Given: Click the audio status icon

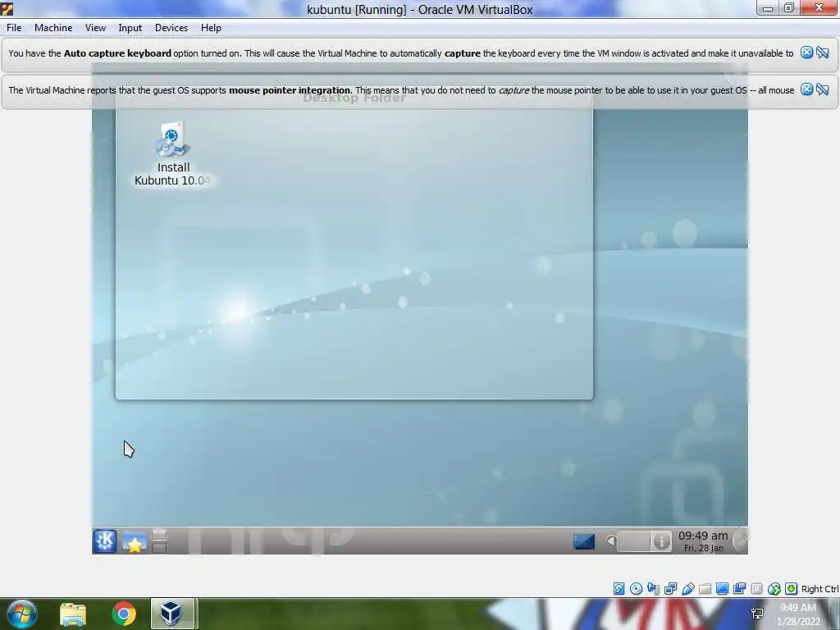Looking at the screenshot, I should click(653, 589).
